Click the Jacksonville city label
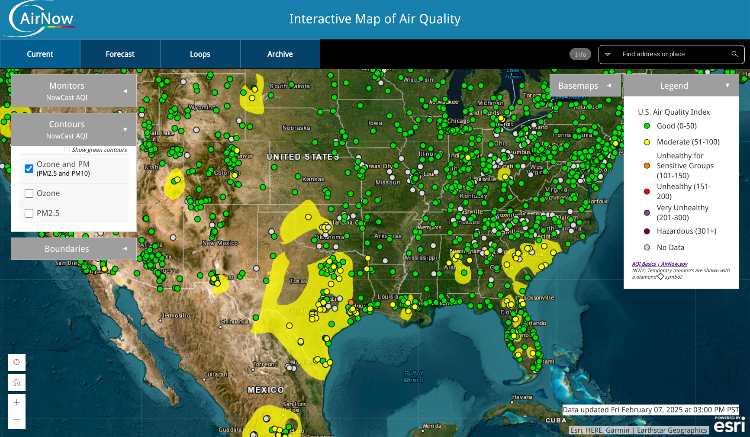The width and height of the screenshot is (750, 437). pyautogui.click(x=539, y=297)
